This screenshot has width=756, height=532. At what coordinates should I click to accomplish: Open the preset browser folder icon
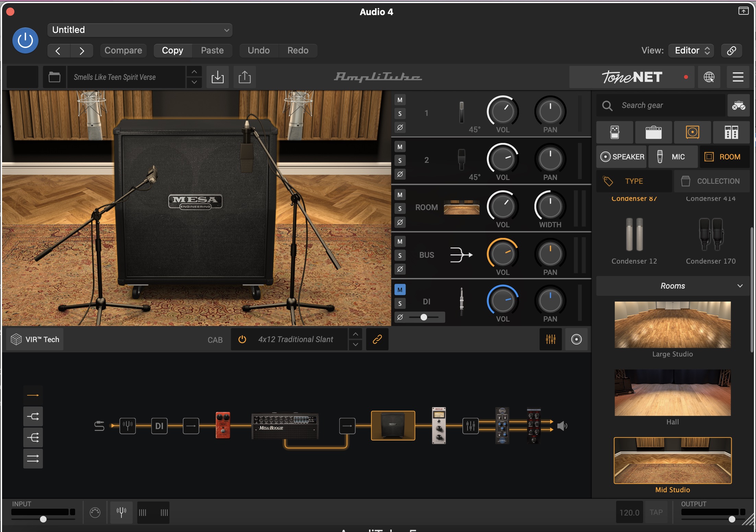coord(54,77)
